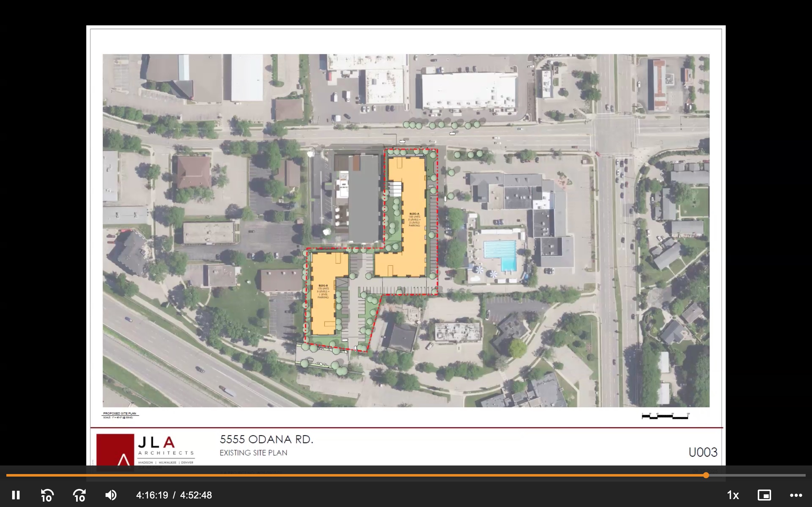The image size is (812, 507).
Task: Click the graphic scale bar below the map
Action: [x=665, y=416]
